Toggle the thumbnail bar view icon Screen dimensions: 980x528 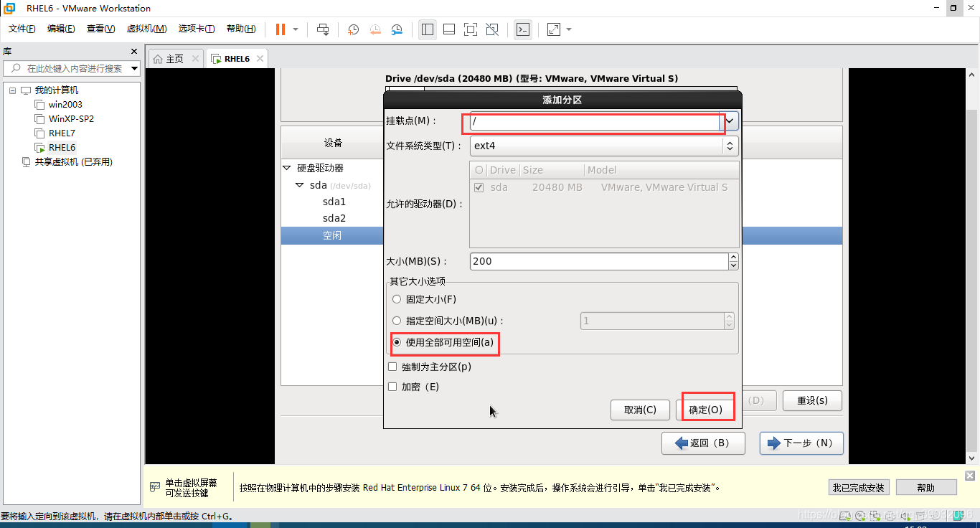pos(449,29)
